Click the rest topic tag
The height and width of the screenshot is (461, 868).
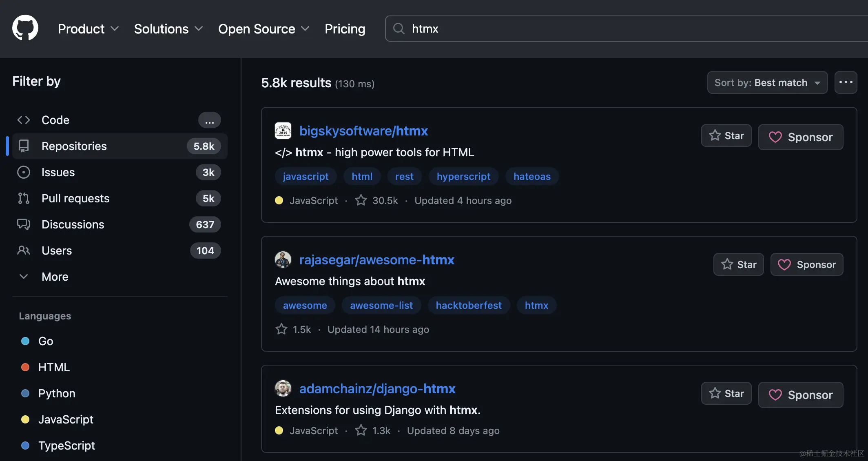point(405,176)
